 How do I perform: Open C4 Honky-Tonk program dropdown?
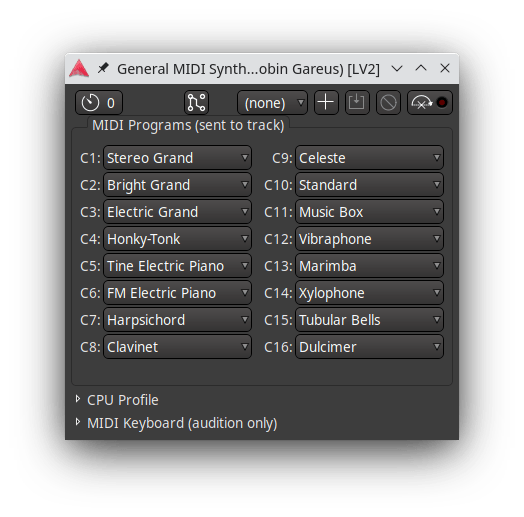tap(177, 239)
